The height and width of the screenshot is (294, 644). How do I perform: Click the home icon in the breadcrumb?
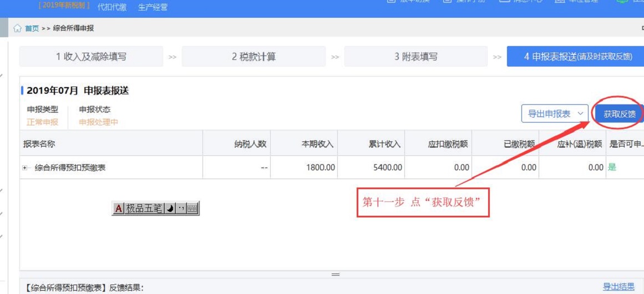(17, 28)
